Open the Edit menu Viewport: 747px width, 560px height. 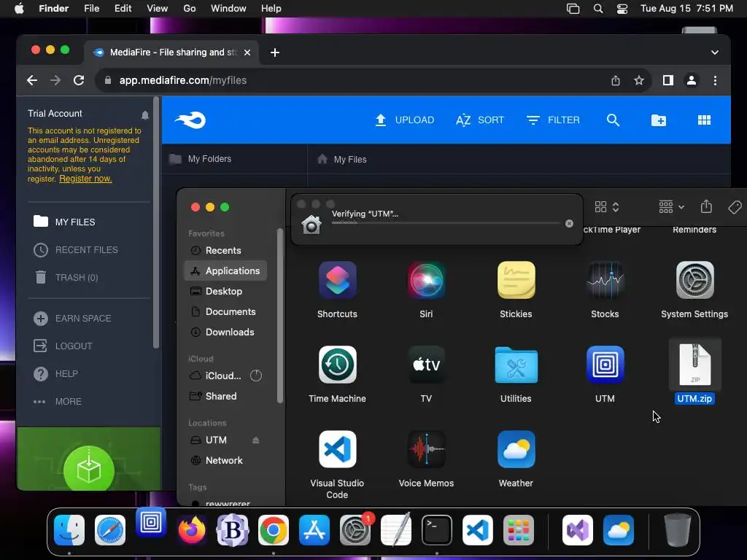[123, 9]
